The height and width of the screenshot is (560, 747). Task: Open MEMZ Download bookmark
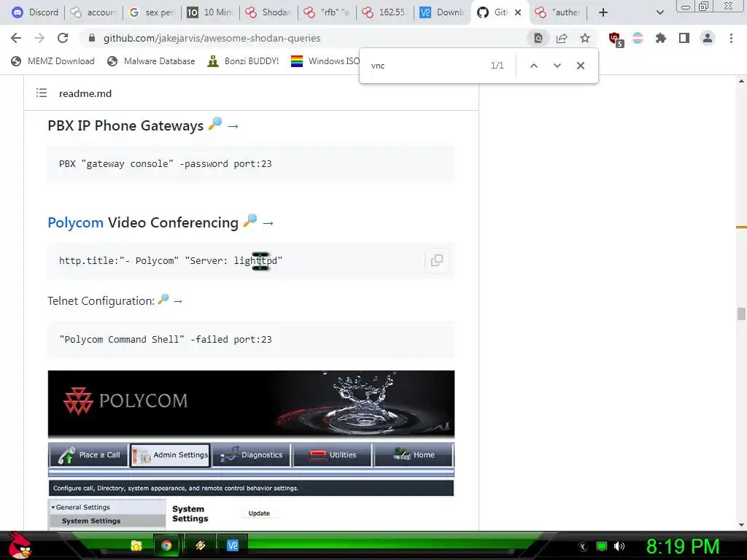pyautogui.click(x=53, y=61)
